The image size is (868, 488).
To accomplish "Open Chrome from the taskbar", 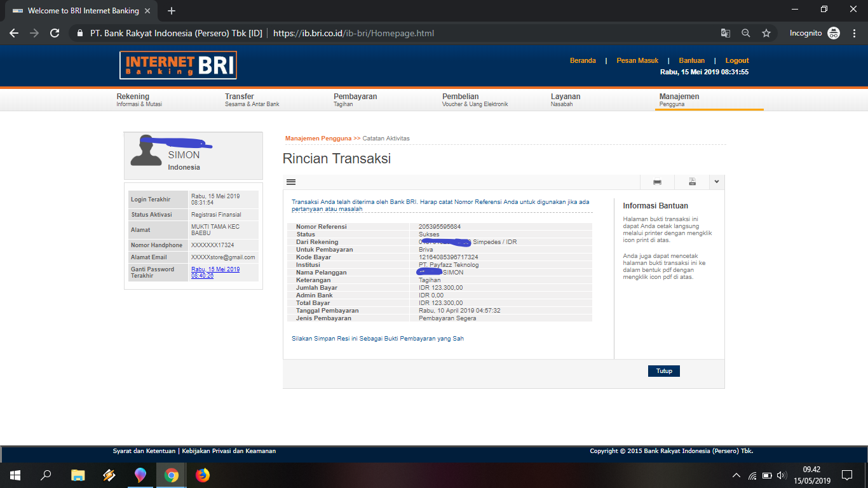I will [x=172, y=475].
